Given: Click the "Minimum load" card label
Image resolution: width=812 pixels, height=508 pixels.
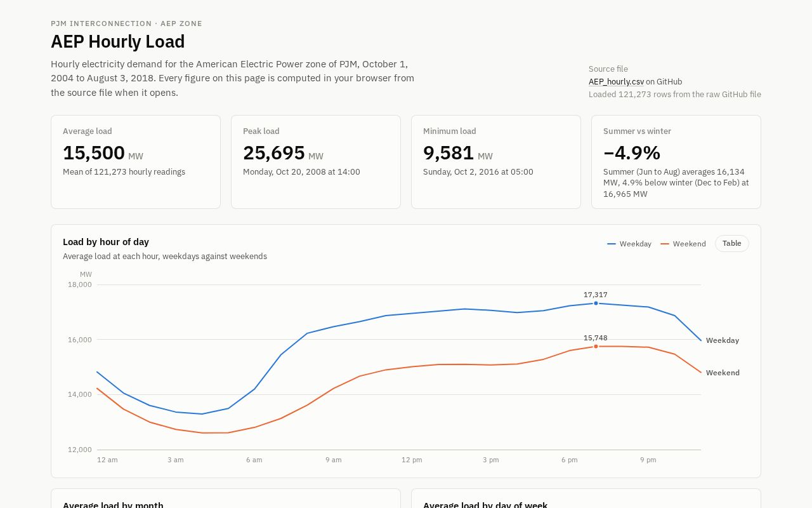Looking at the screenshot, I should click(450, 131).
